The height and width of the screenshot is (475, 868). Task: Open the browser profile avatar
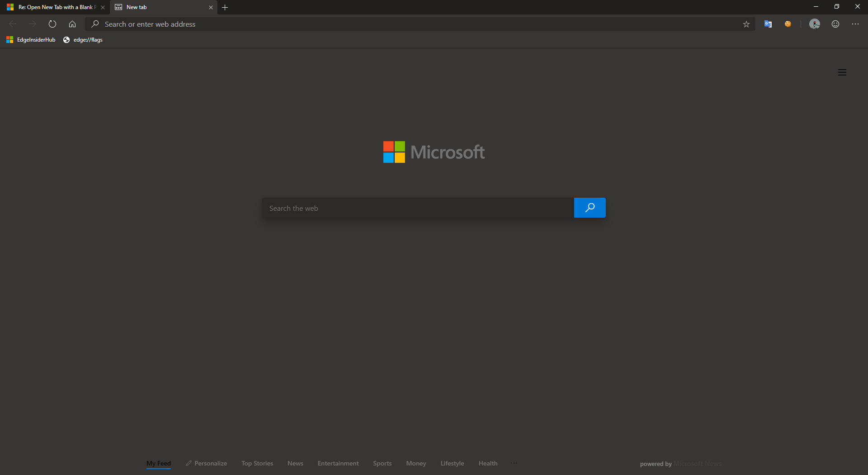[x=815, y=24]
